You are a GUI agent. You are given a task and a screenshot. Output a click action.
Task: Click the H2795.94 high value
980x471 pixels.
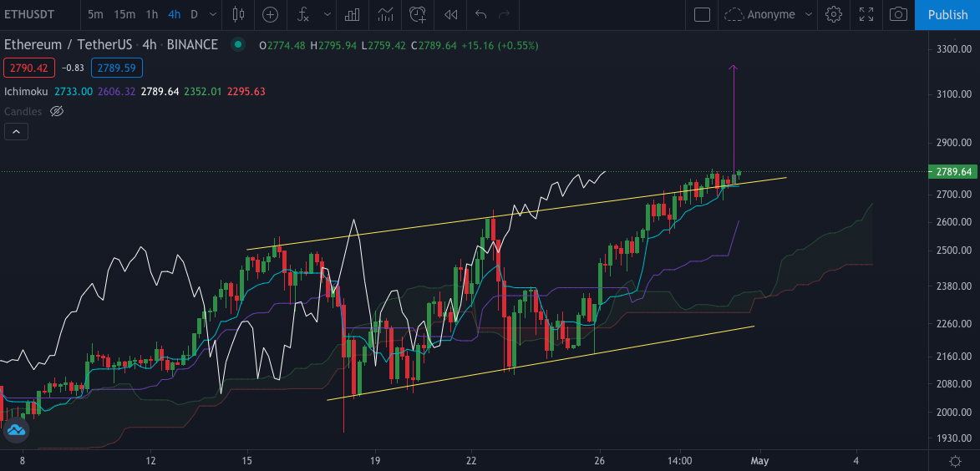coord(333,46)
